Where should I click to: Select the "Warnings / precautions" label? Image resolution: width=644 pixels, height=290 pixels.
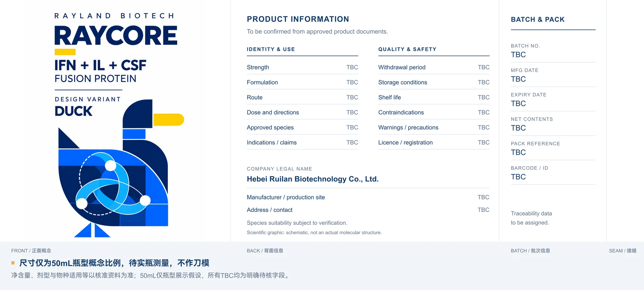pyautogui.click(x=408, y=127)
